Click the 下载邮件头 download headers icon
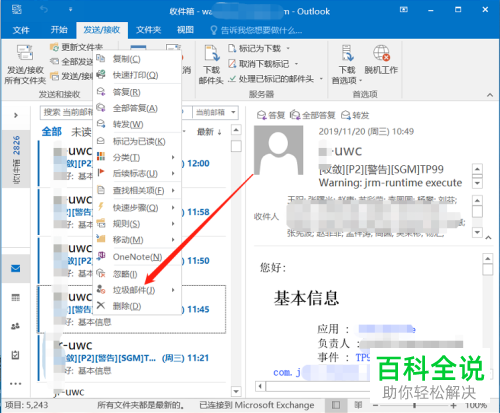 (212, 53)
